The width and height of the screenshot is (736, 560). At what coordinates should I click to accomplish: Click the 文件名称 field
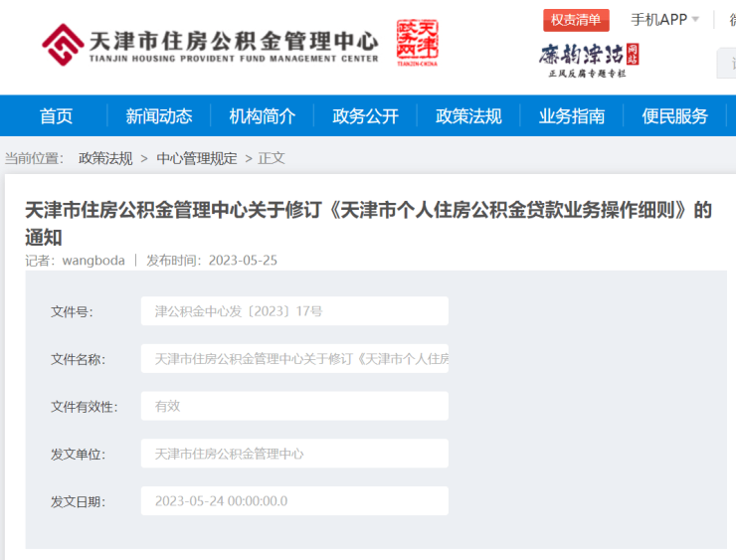(x=294, y=359)
